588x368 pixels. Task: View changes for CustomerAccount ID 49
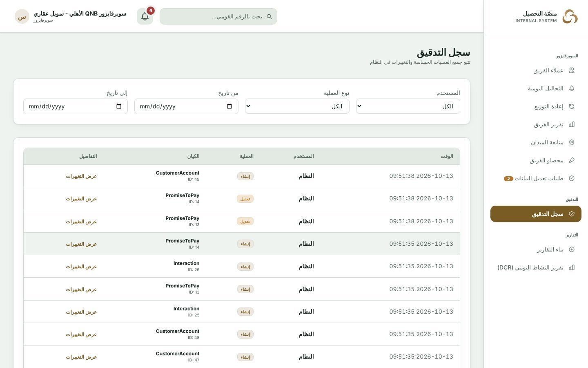coord(81,176)
